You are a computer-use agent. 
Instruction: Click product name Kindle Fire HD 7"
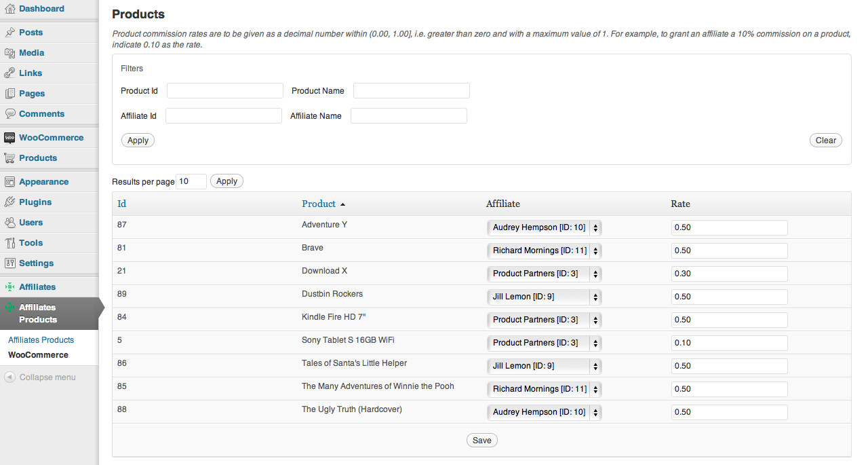click(x=334, y=317)
